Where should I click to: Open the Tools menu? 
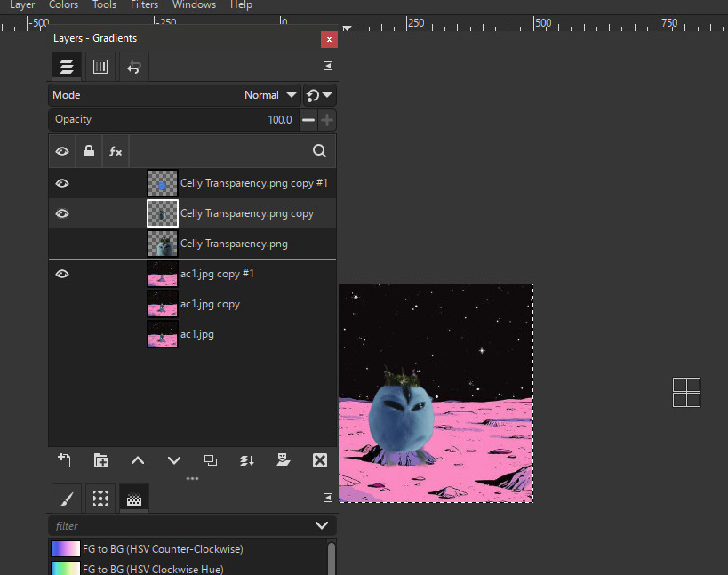(105, 5)
